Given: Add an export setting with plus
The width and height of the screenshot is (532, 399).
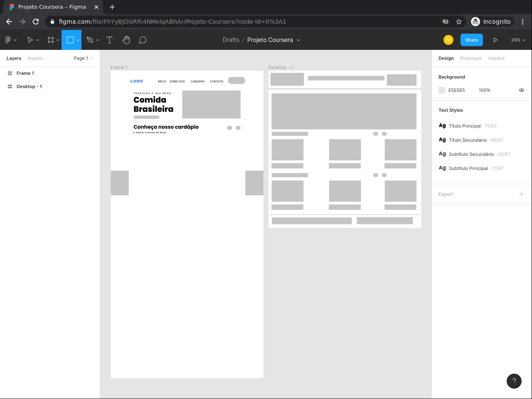Looking at the screenshot, I should pyautogui.click(x=521, y=194).
